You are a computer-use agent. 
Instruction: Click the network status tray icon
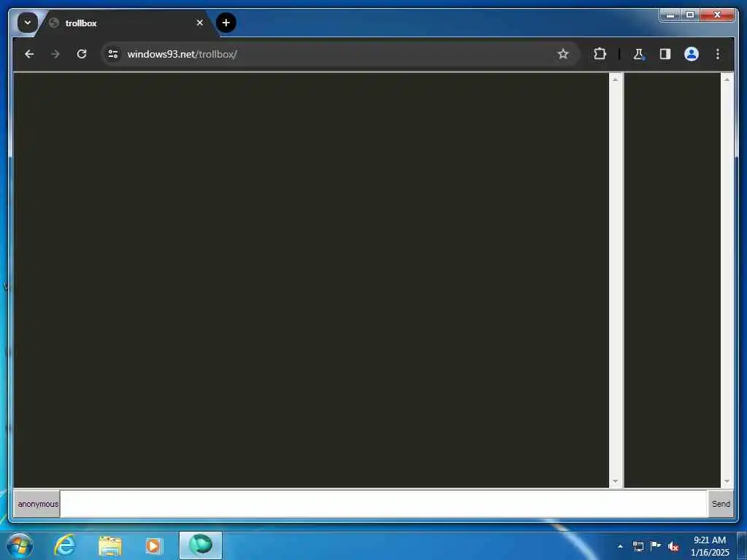click(x=638, y=546)
